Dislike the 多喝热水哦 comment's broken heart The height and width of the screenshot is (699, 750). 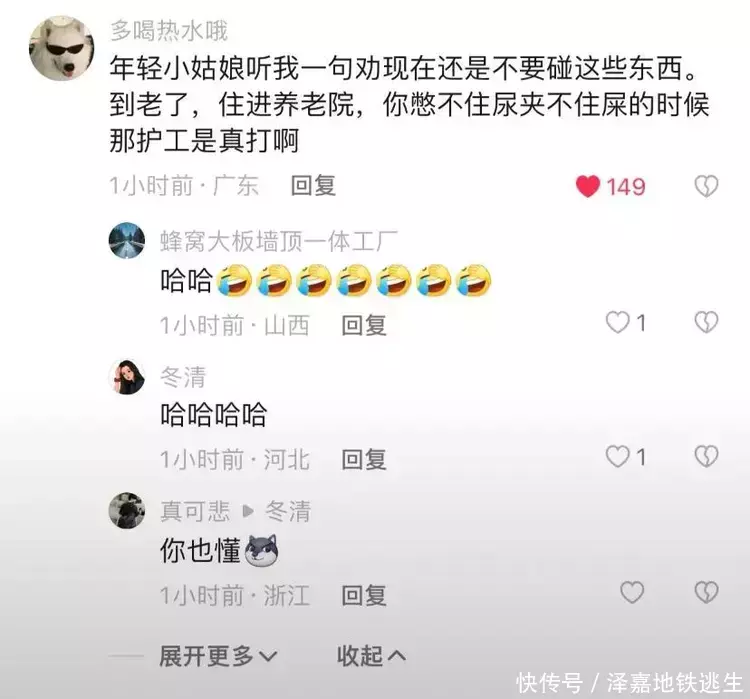[x=706, y=186]
